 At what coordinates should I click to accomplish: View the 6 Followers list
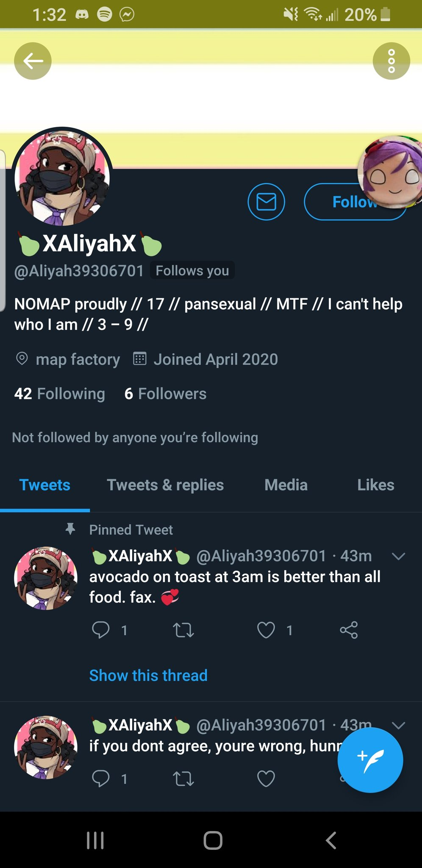165,394
